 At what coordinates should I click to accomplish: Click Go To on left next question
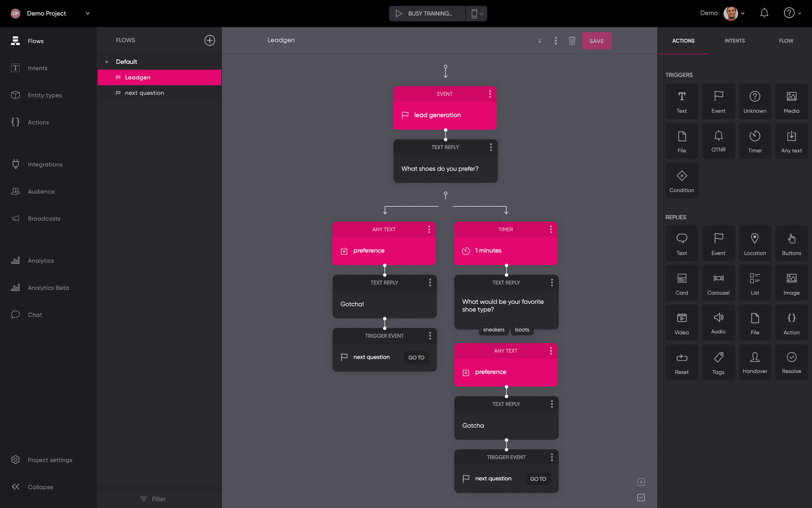click(416, 358)
